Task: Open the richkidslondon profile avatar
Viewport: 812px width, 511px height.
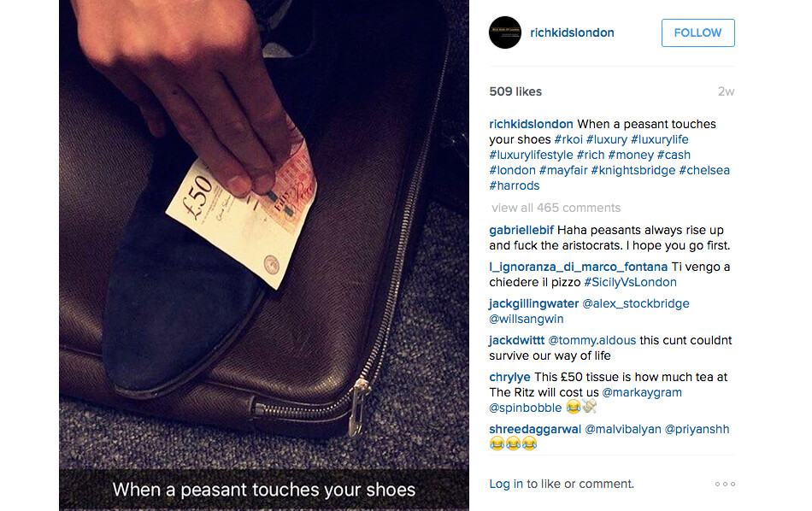Action: coord(505,32)
